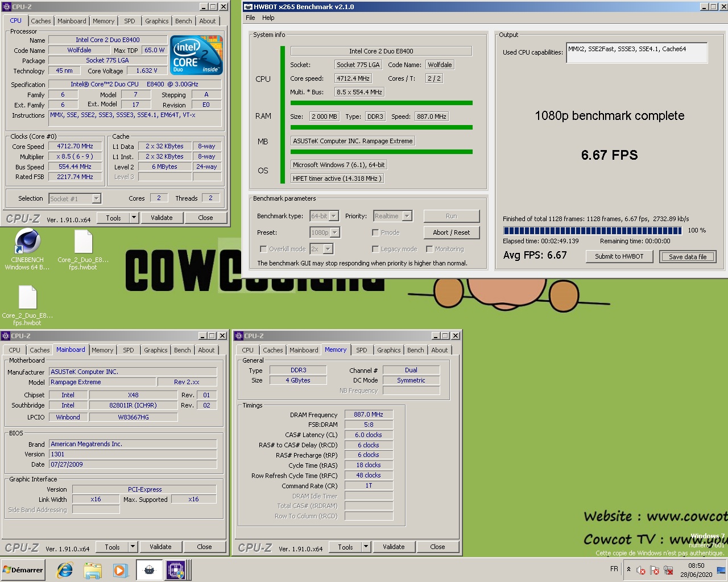This screenshot has width=728, height=582.
Task: Enable the Monitoring checkbox
Action: (x=429, y=249)
